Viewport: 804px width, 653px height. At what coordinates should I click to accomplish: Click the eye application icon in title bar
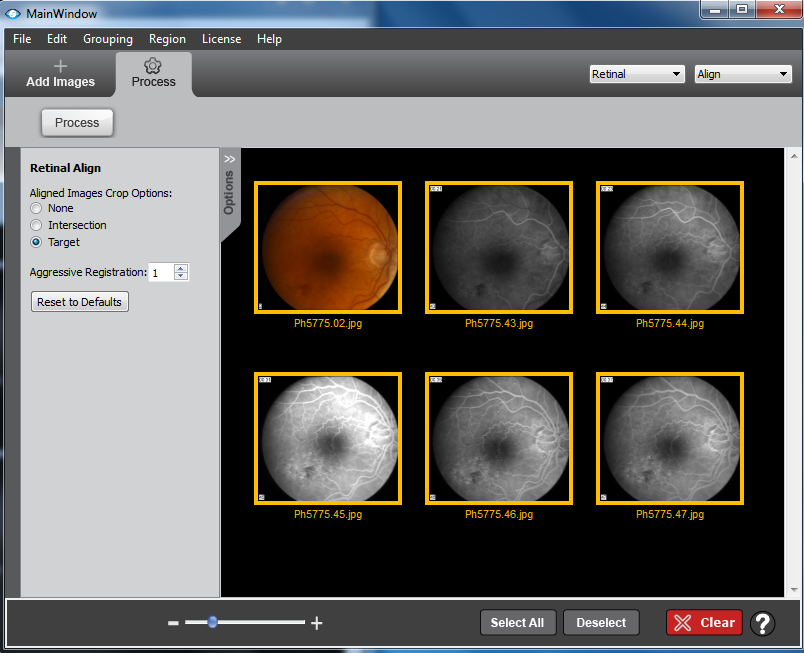point(12,14)
